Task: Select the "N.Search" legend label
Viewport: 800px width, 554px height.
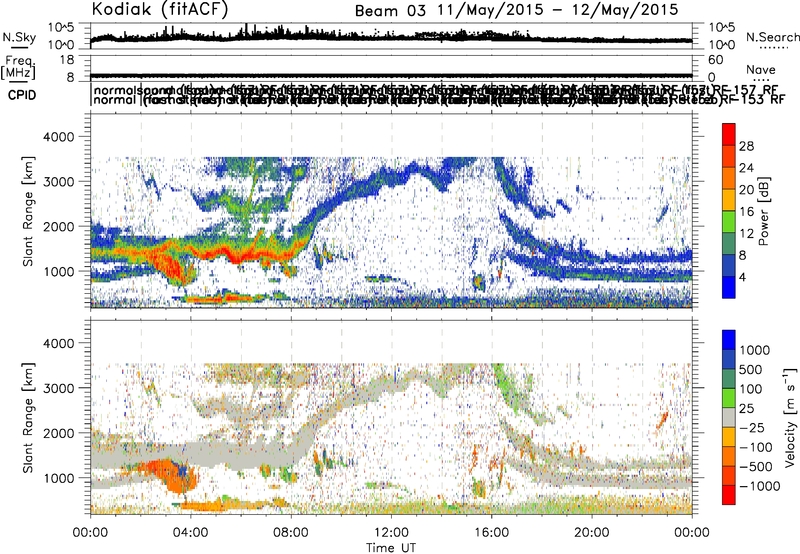Action: (x=772, y=37)
